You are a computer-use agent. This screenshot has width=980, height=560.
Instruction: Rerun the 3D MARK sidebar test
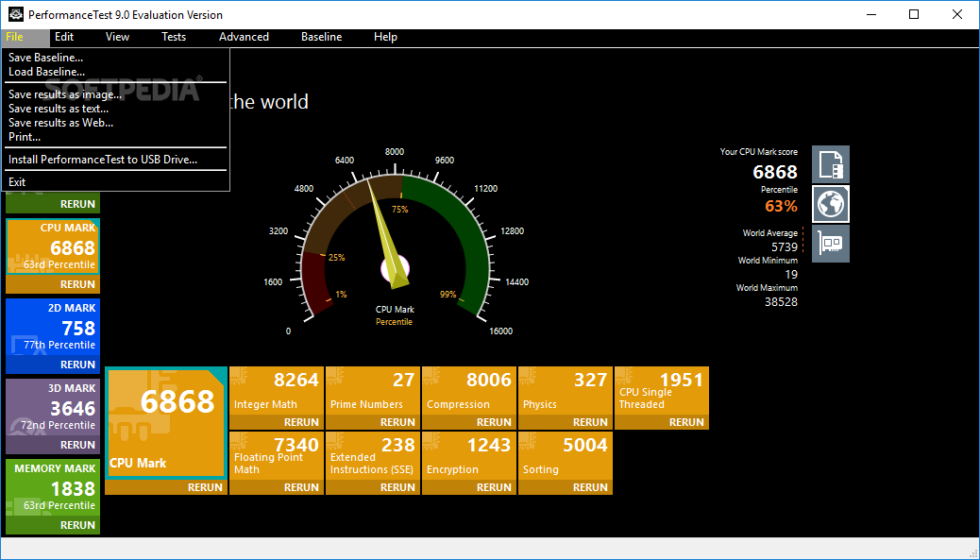pos(77,445)
